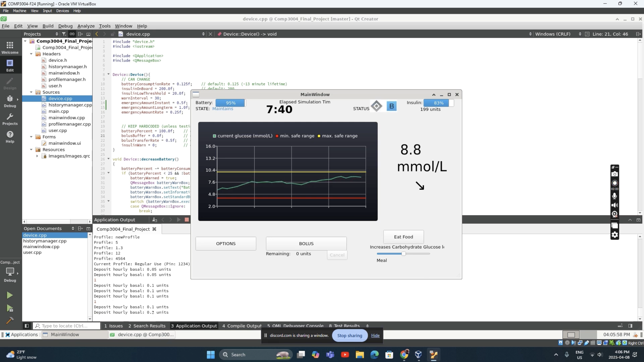Click the Type to locate input field
The width and height of the screenshot is (644, 362).
(x=67, y=326)
